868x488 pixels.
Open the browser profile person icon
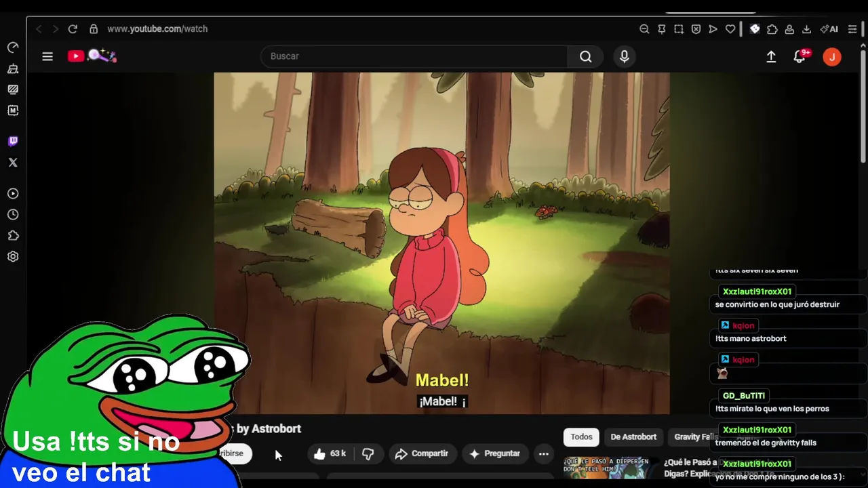(x=789, y=29)
